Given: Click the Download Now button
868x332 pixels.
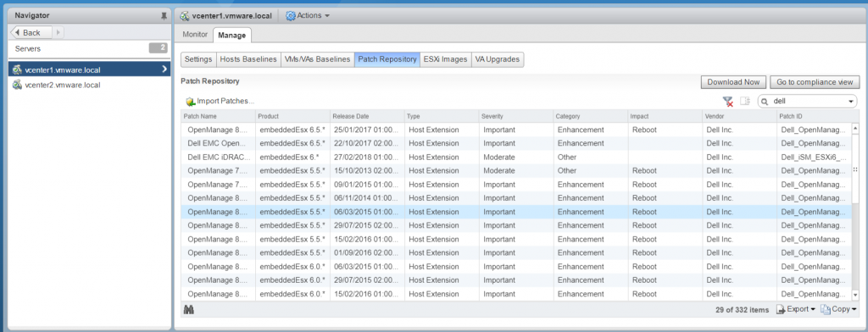Looking at the screenshot, I should point(733,82).
